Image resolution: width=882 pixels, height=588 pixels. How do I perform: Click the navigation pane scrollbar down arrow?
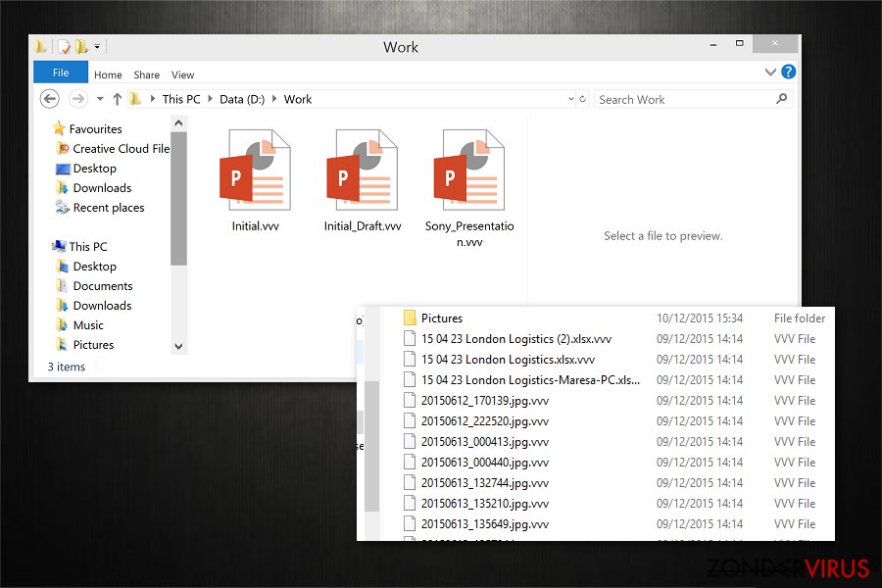178,346
